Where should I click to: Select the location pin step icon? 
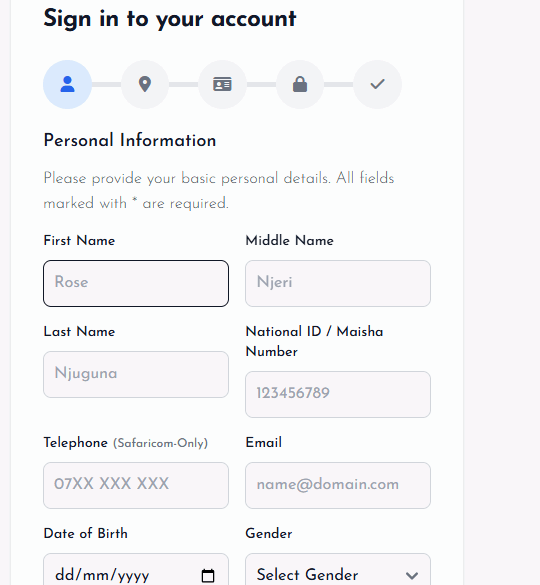(x=145, y=84)
